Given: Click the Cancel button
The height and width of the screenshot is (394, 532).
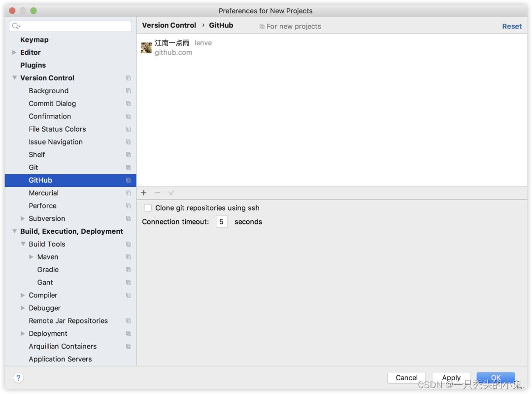Looking at the screenshot, I should coord(406,378).
